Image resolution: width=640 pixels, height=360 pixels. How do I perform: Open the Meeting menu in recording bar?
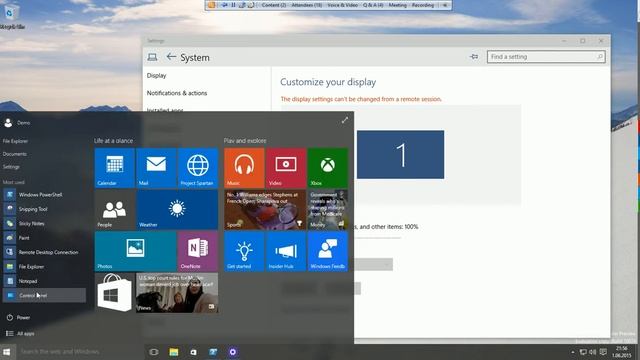[397, 5]
